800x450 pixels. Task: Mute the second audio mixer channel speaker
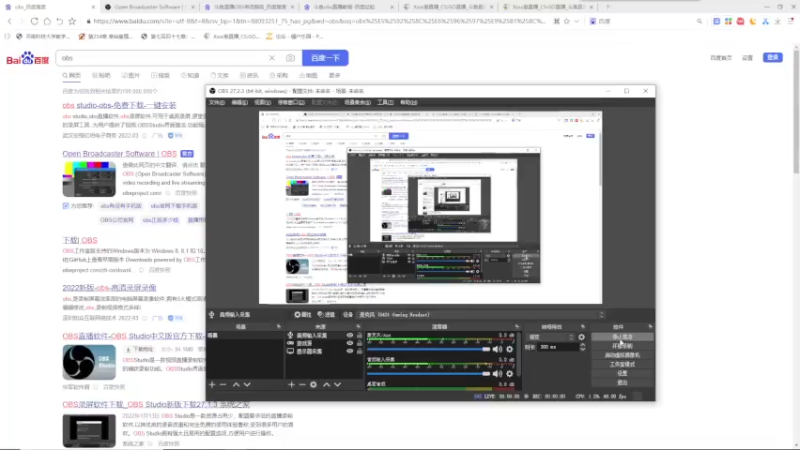tap(497, 373)
